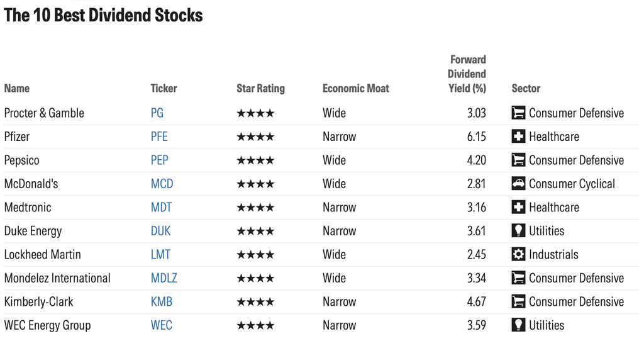
Task: Click the four-star rating for Pepsico
Action: (255, 160)
